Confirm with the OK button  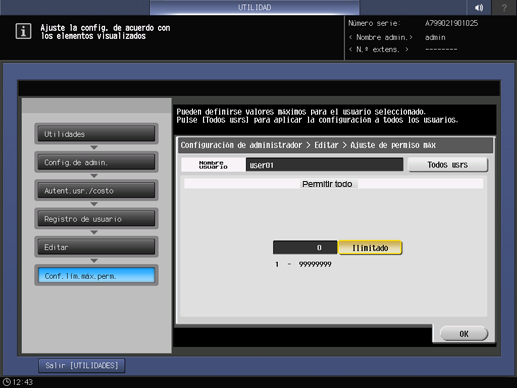click(x=464, y=334)
